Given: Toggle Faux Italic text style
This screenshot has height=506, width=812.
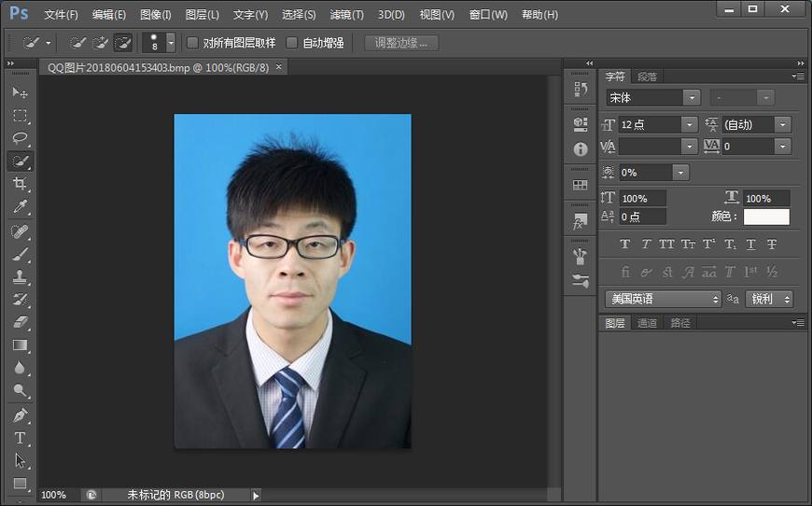Looking at the screenshot, I should 646,244.
